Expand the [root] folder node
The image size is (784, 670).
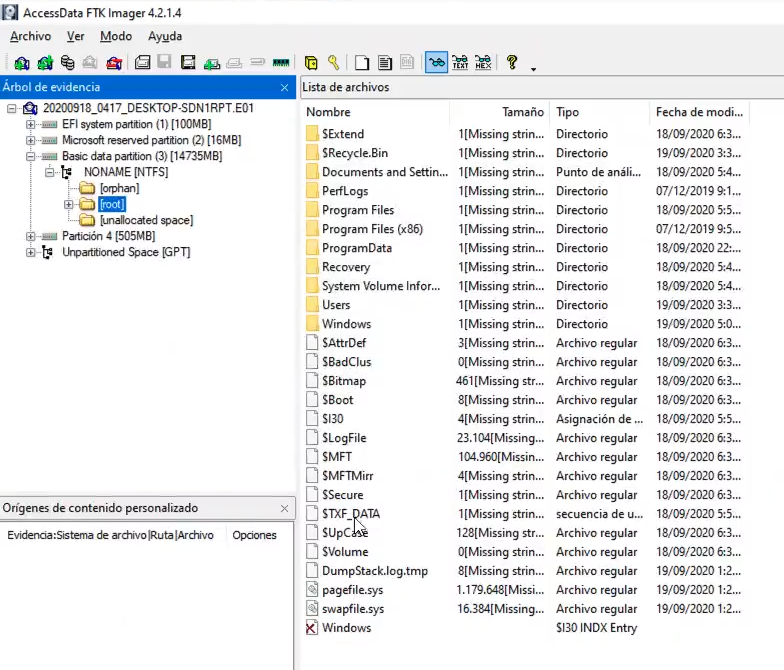[68, 204]
